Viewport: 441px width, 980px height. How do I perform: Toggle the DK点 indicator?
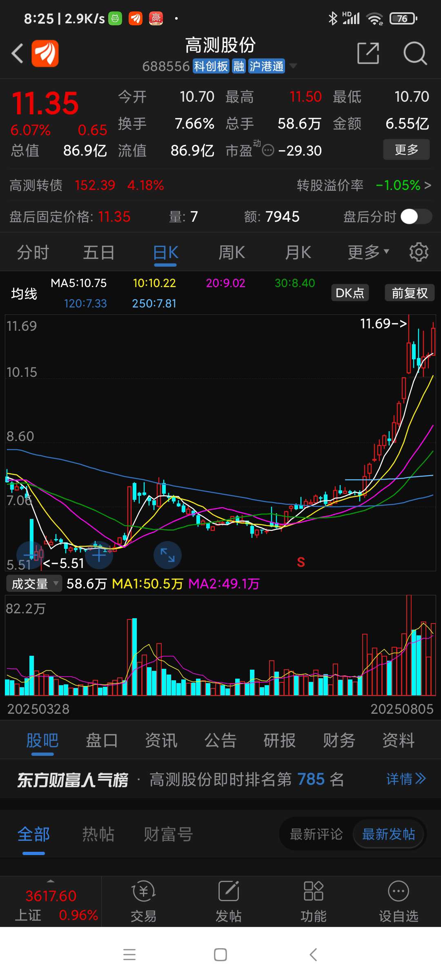[x=350, y=293]
